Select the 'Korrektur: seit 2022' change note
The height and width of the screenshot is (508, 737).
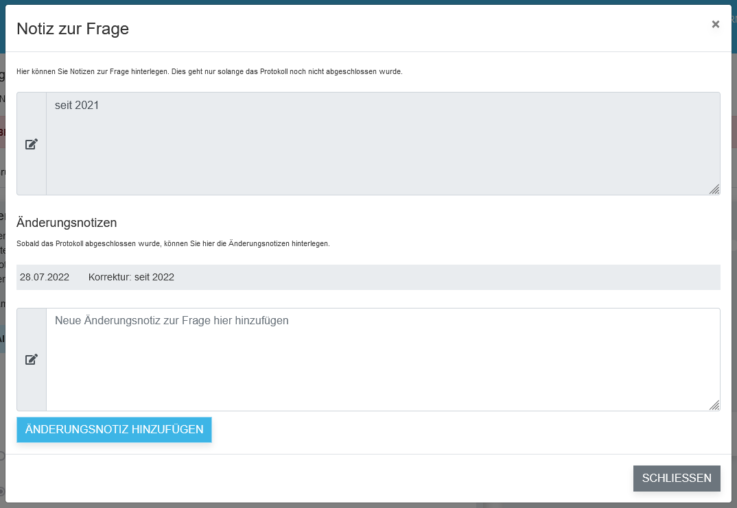[x=131, y=277]
